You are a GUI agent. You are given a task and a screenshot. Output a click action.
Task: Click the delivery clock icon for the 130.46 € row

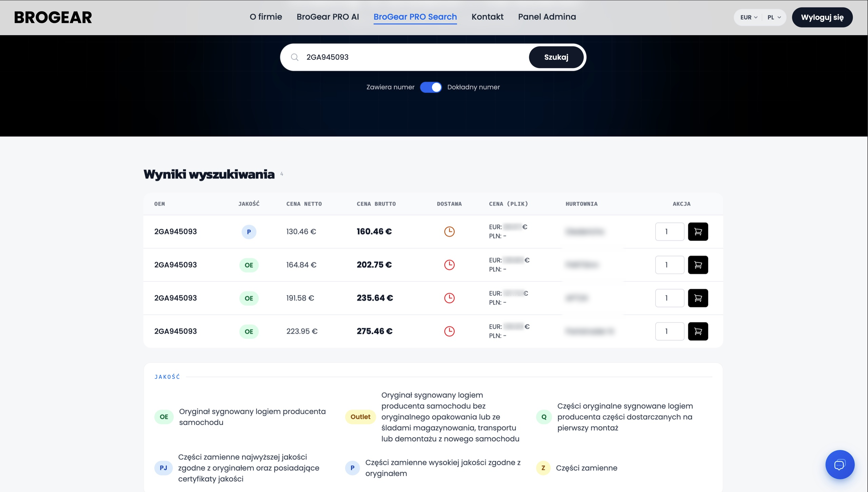click(449, 231)
